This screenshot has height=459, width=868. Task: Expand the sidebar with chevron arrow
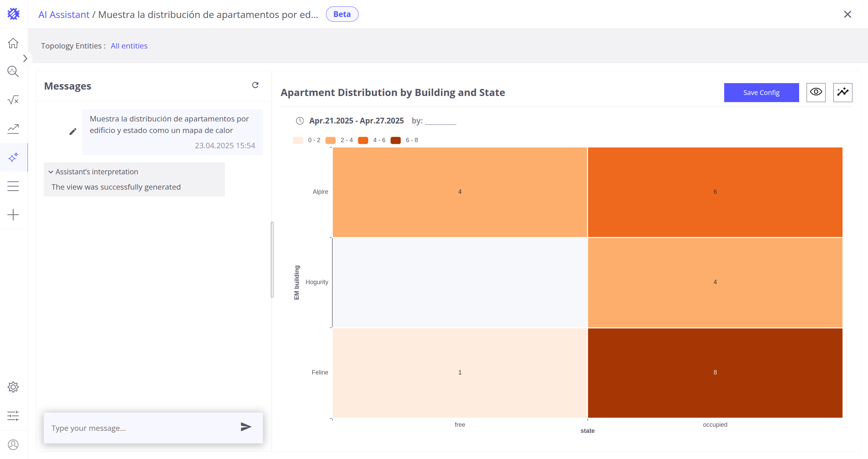[x=25, y=58]
